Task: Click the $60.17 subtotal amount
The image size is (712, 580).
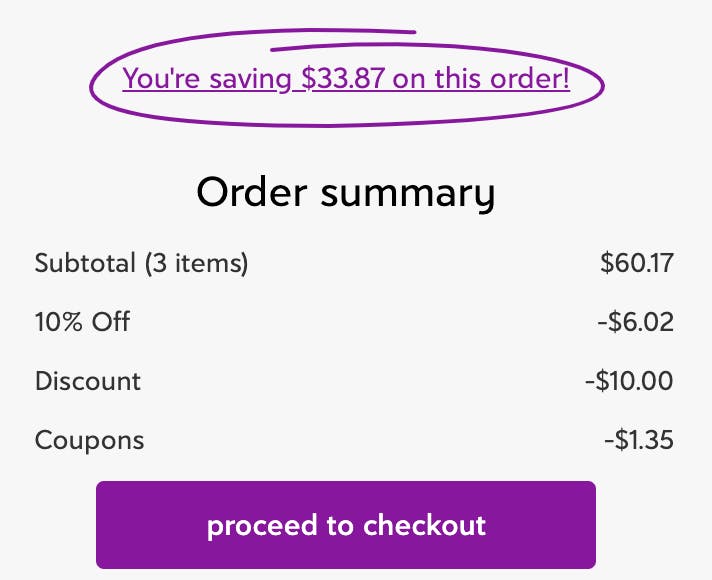Action: coord(637,264)
